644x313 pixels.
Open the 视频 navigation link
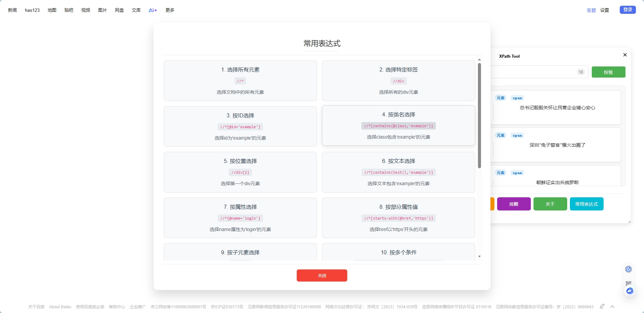click(86, 10)
